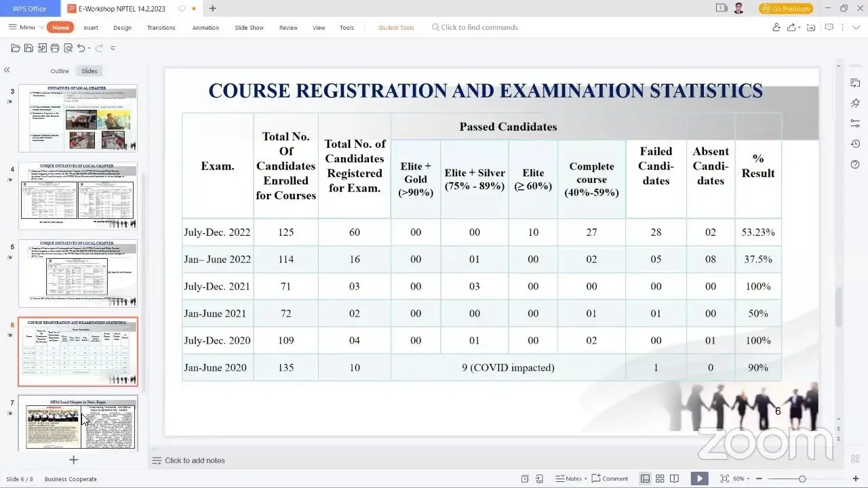Select the Home ribbon tab

pos(61,28)
